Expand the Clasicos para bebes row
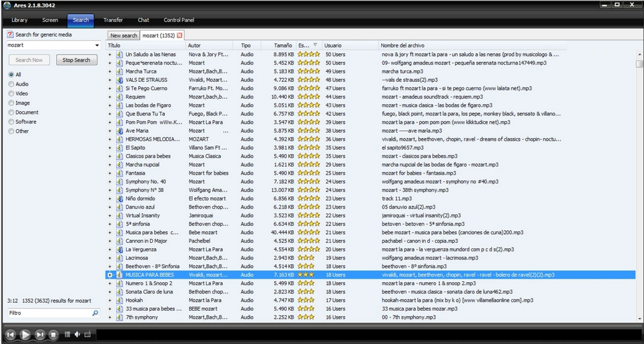This screenshot has width=644, height=344. (x=109, y=156)
